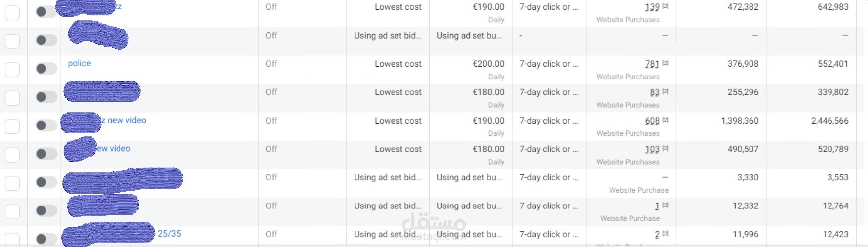
Task: Click the 83 website purchases value
Action: coord(654,92)
